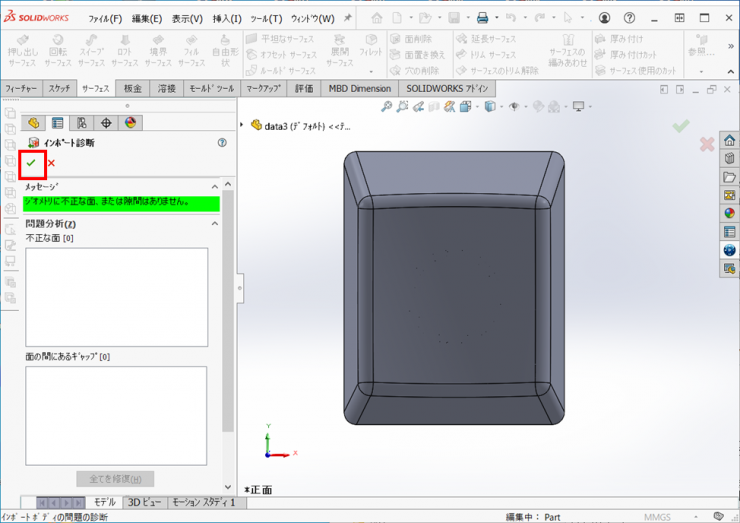Viewport: 740px width, 523px height.
Task: Collapse the 問題分析 section
Action: (214, 223)
